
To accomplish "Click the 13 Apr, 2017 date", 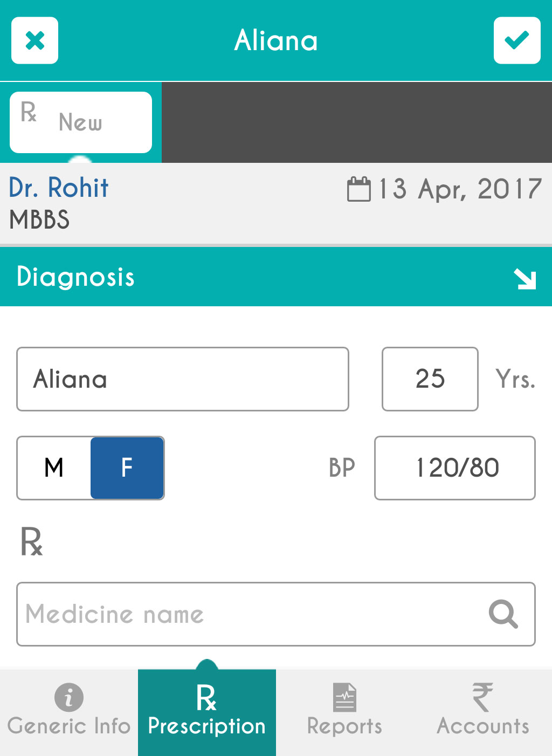I will click(x=460, y=189).
